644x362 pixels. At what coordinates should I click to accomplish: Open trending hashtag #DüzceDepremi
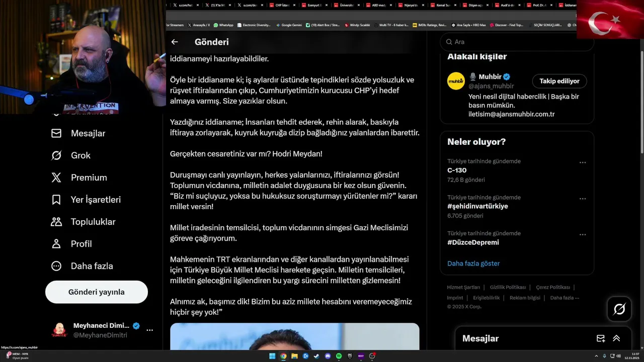(x=473, y=242)
